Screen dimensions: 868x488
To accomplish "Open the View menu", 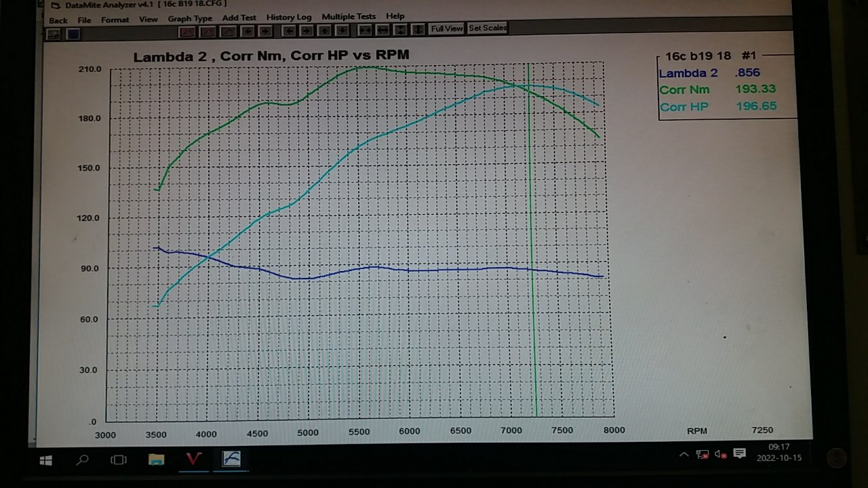I will 149,19.
